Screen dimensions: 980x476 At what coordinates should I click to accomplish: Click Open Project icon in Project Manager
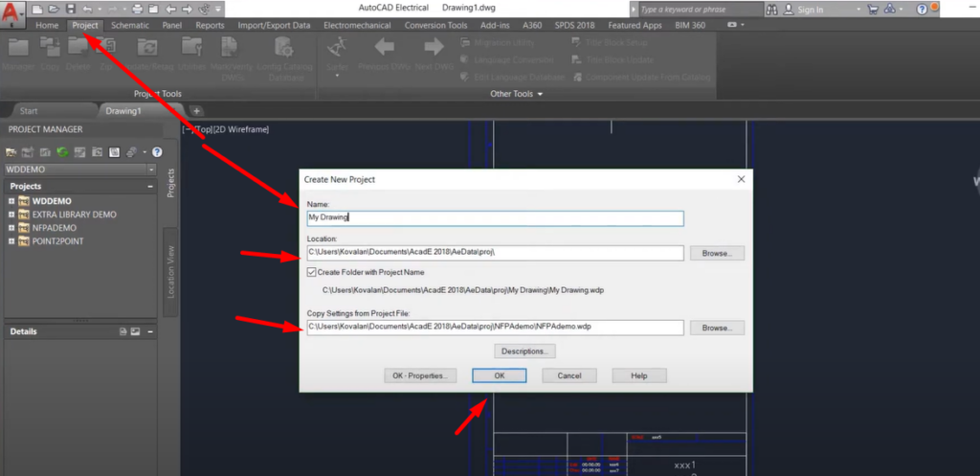[x=11, y=152]
